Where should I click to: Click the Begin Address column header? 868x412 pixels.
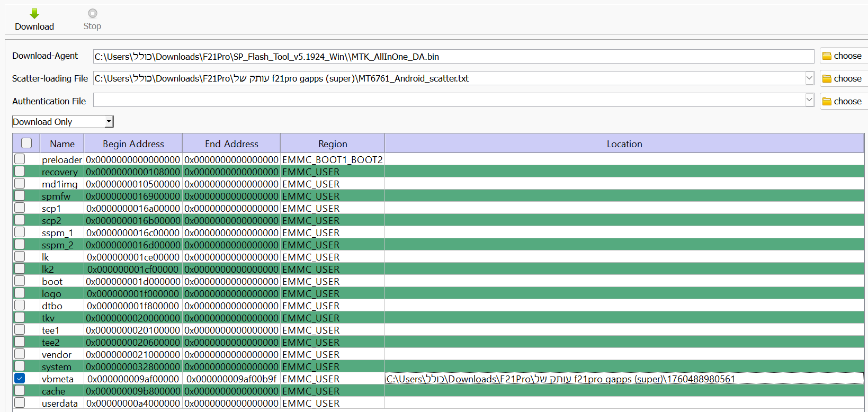133,144
